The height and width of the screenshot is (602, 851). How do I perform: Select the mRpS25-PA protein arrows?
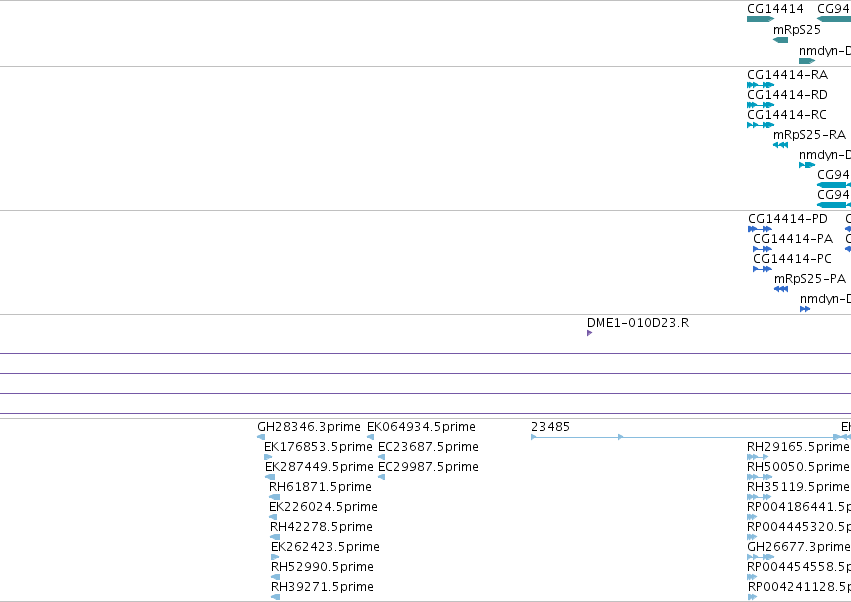pyautogui.click(x=781, y=289)
